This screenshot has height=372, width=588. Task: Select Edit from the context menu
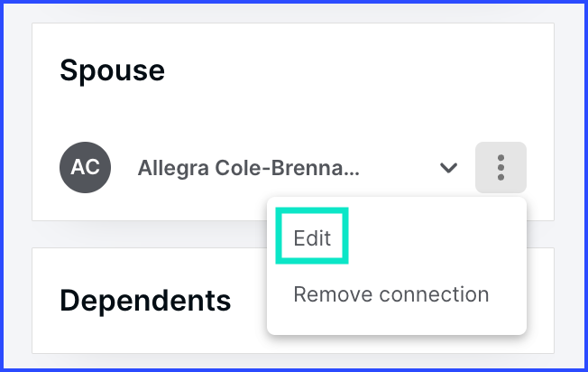(312, 238)
